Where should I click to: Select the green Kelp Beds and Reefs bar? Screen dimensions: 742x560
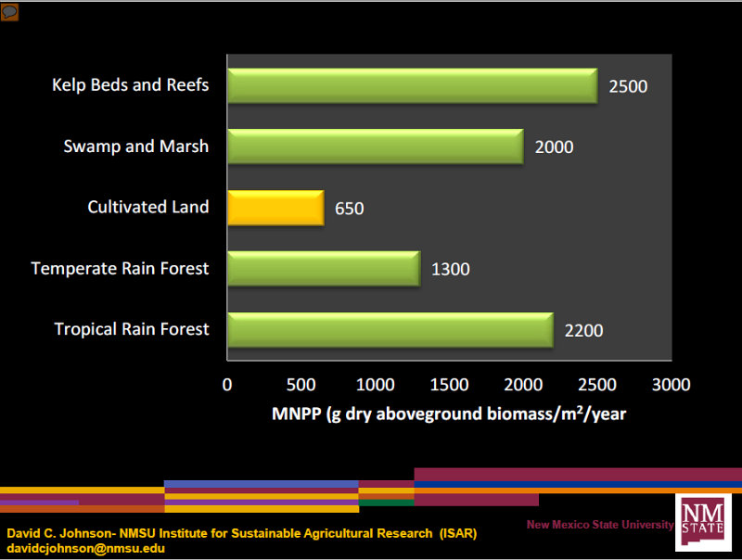pyautogui.click(x=412, y=86)
